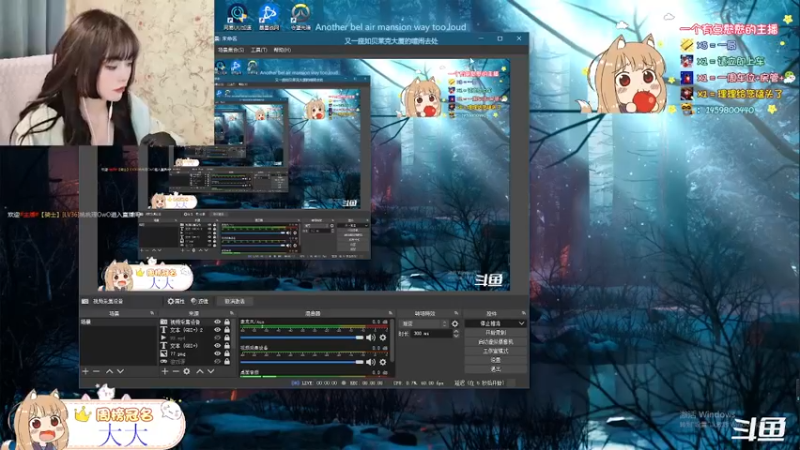Viewport: 800px width, 450px height.
Task: Enable 工作室模式 studio mode
Action: coord(495,351)
